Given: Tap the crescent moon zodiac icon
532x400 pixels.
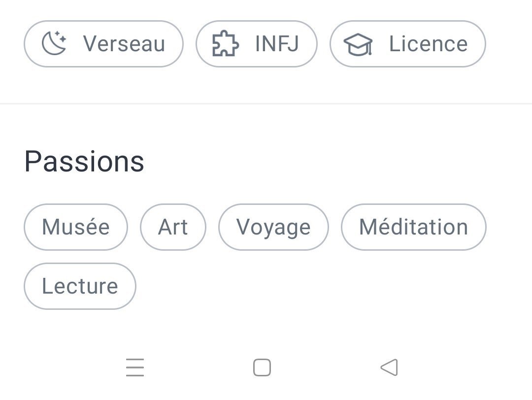Looking at the screenshot, I should [x=52, y=44].
